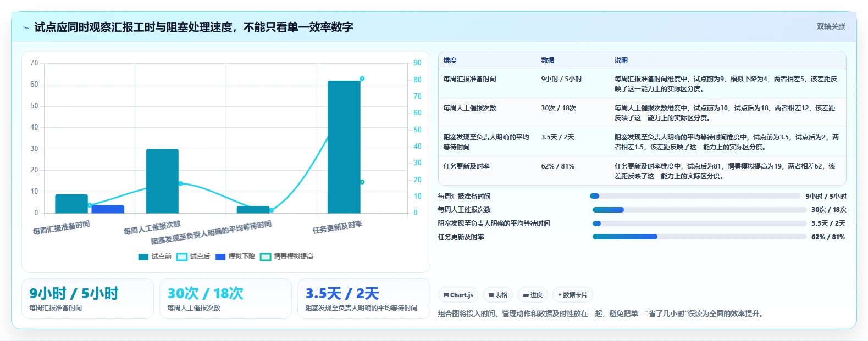868x341 pixels.
Task: Click the header title 试点应同时观察汇报工时
Action: coord(193,27)
